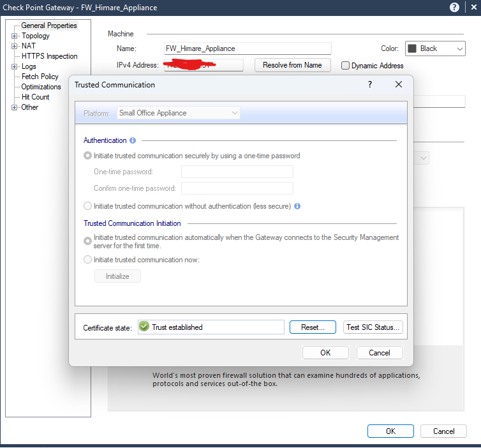Select NAT in the navigation tree
Screen dimensions: 481x448
[x=29, y=46]
